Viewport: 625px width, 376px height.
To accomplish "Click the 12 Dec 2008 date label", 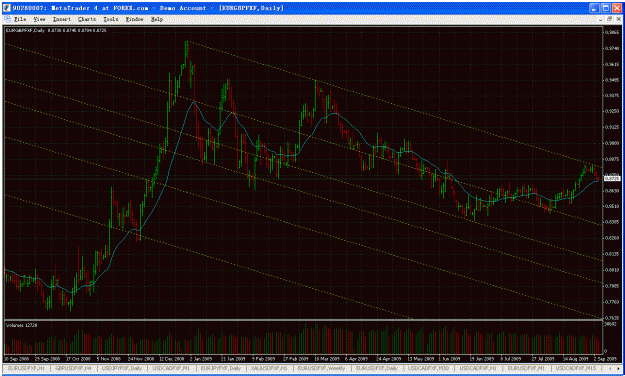I will coord(171,358).
